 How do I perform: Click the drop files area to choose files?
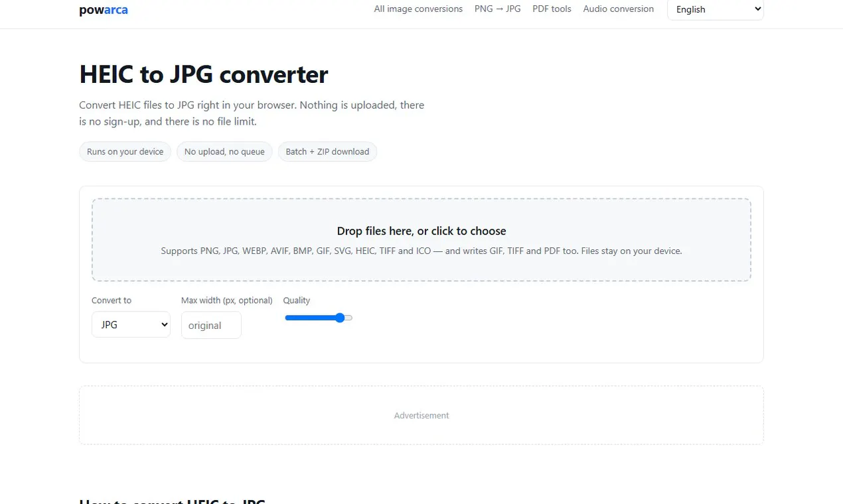pos(421,240)
